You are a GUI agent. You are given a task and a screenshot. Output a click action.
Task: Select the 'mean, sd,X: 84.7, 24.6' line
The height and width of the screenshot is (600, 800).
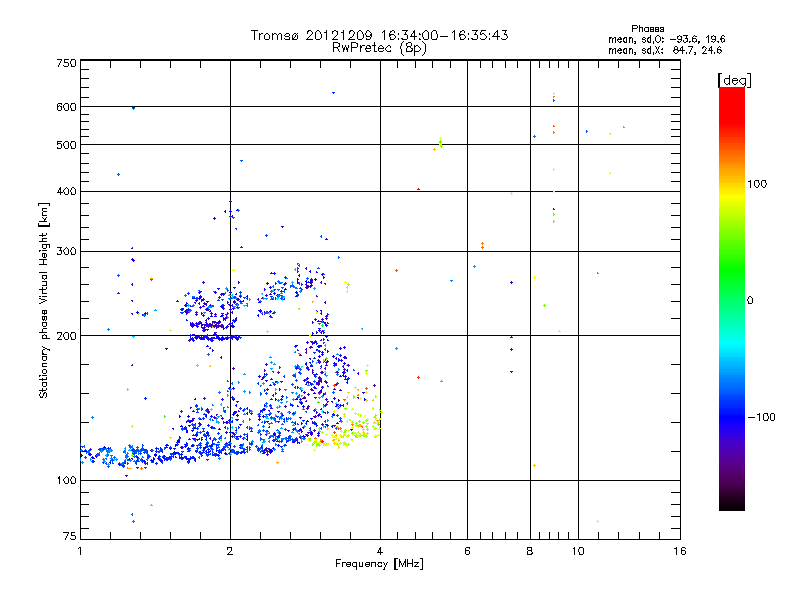click(665, 50)
